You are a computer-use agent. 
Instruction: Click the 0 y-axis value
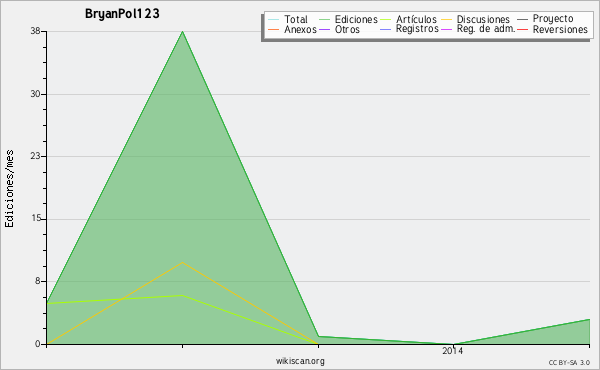click(x=38, y=344)
